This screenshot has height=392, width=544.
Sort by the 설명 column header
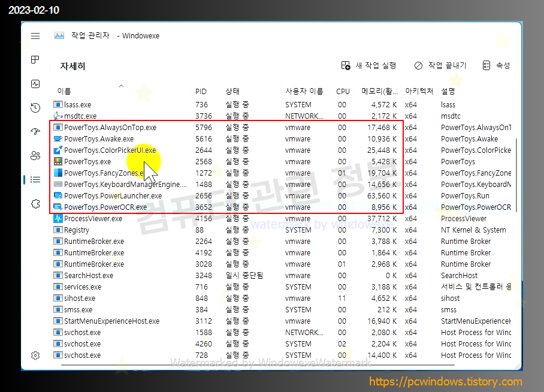[448, 91]
